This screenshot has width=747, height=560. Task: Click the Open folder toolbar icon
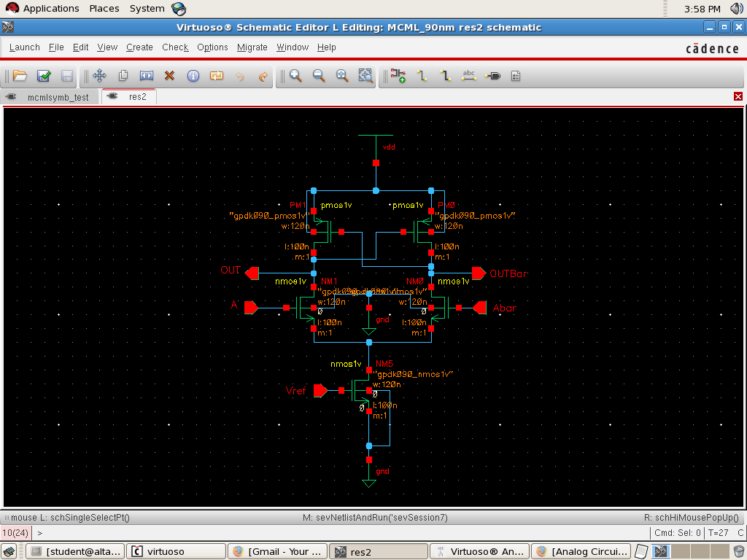pos(20,76)
